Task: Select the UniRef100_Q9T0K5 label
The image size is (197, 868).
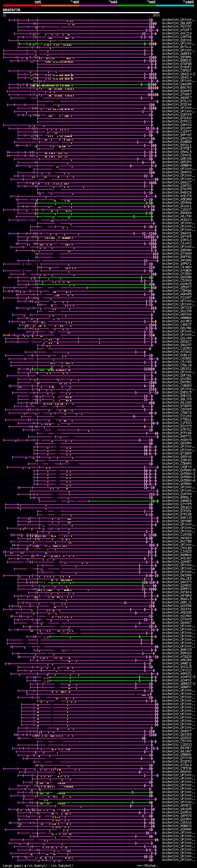Action: point(177,236)
